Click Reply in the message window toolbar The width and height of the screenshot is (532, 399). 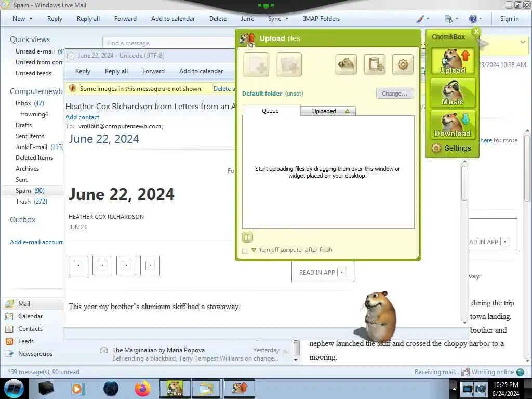[83, 71]
